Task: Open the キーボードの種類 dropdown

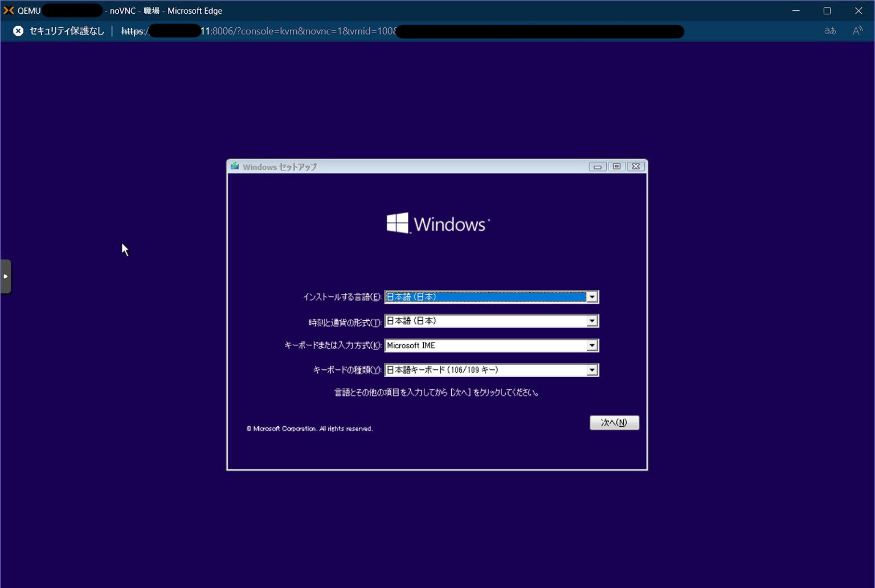Action: (592, 369)
